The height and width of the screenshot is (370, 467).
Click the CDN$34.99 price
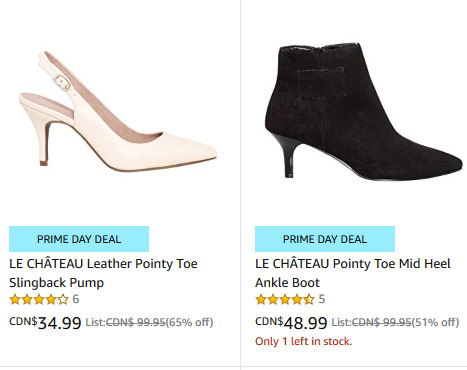pos(45,322)
